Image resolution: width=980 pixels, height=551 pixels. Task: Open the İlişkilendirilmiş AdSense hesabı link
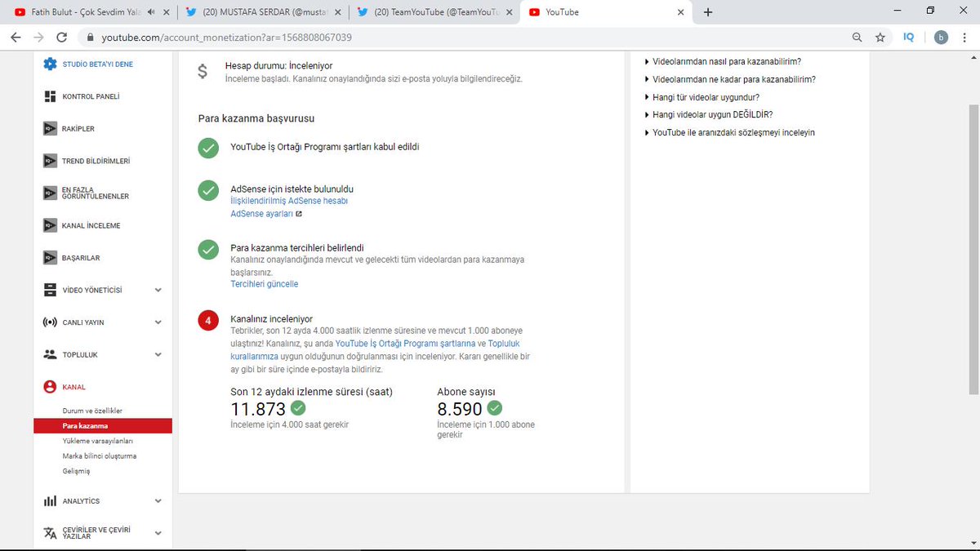click(x=289, y=201)
